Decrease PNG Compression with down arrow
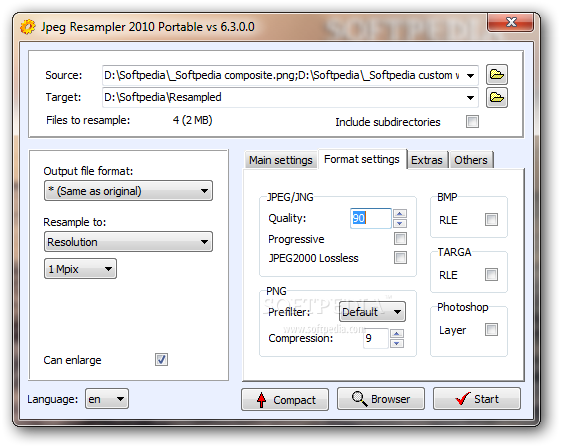561x447 pixels. tap(396, 344)
